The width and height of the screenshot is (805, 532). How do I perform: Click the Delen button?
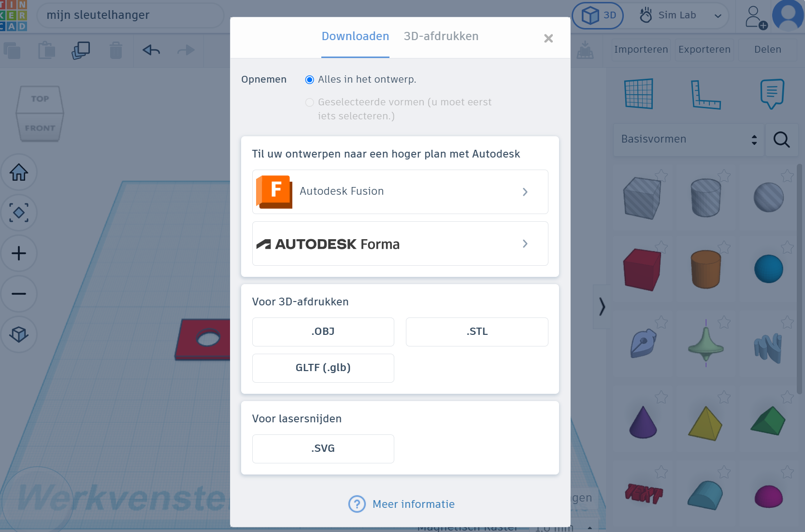[x=768, y=50]
